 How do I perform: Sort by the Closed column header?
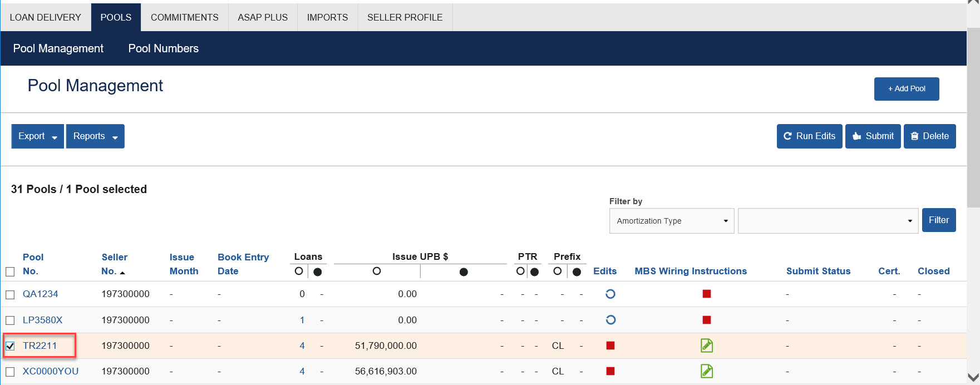coord(934,272)
